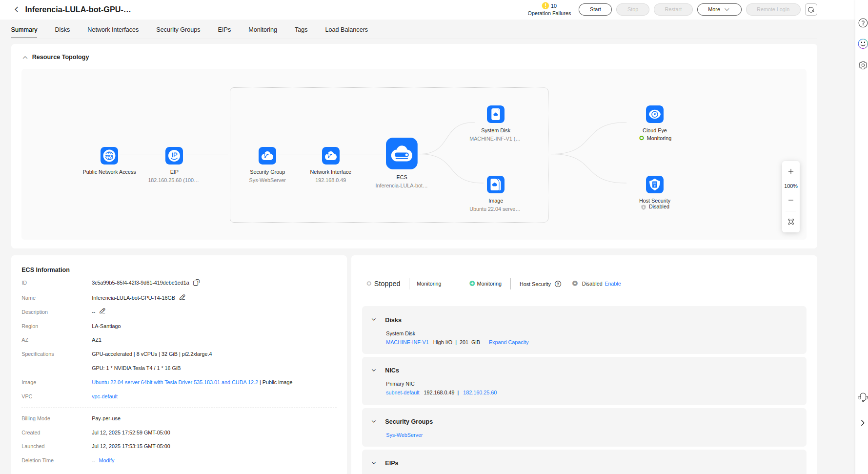Open the Cloud Eye monitoring icon
The height and width of the screenshot is (474, 868).
pos(654,114)
